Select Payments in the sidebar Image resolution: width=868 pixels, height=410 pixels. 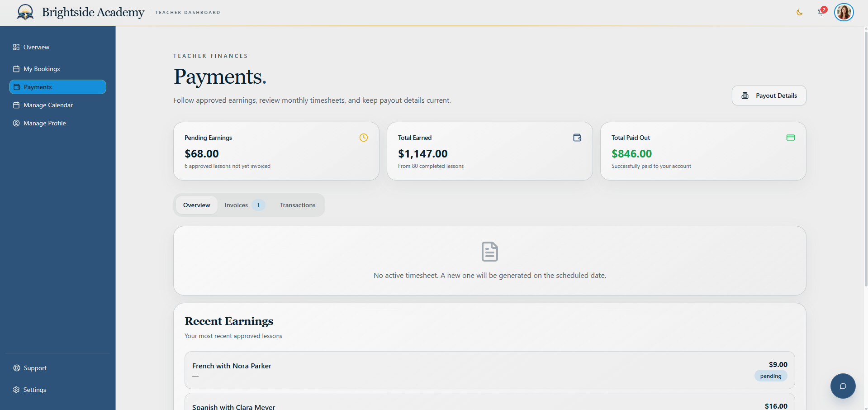click(x=57, y=87)
